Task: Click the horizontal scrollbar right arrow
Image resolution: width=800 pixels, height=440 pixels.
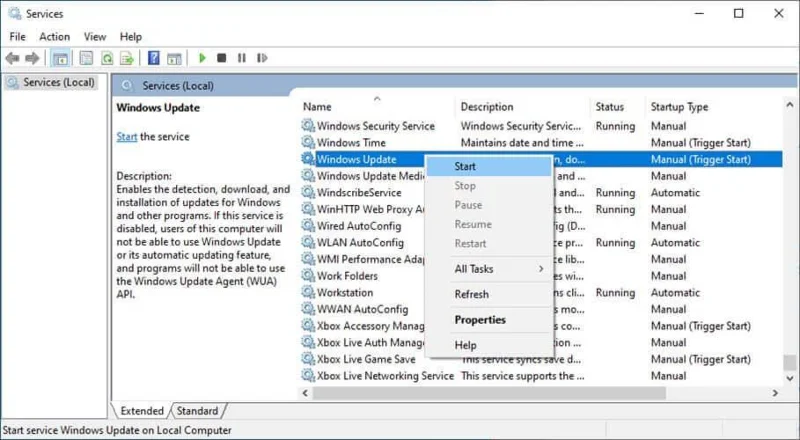Action: (776, 393)
